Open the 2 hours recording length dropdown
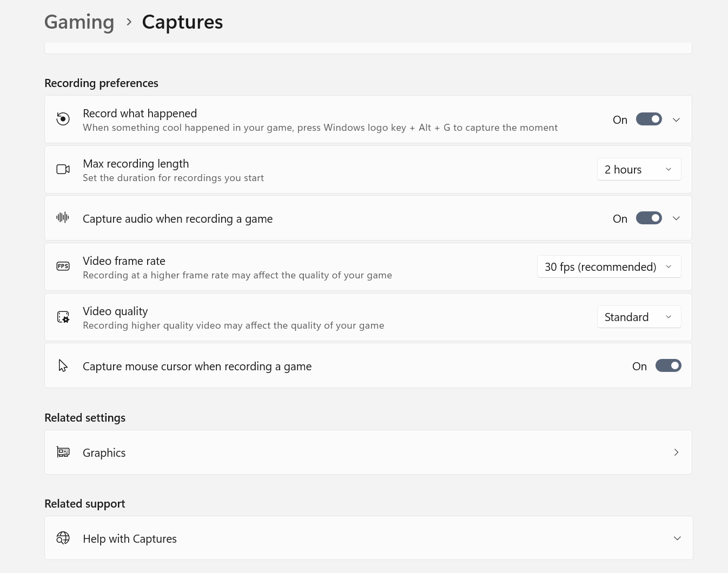 [x=639, y=169]
